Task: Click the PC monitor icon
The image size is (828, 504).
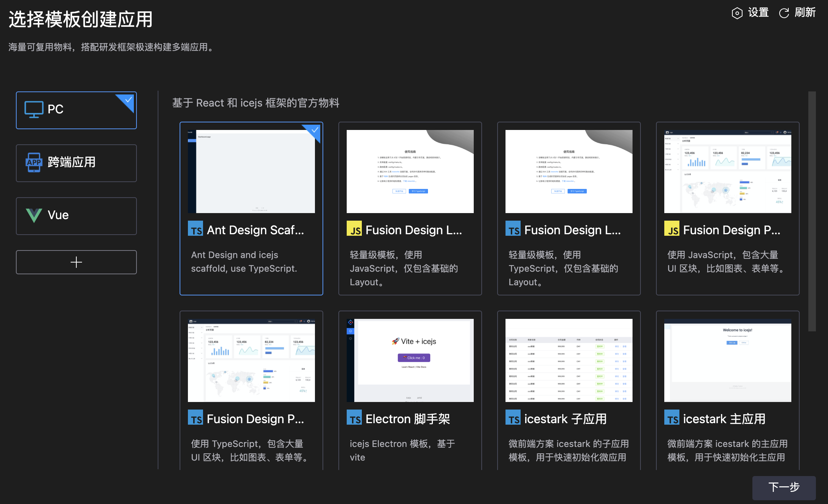Action: 34,110
